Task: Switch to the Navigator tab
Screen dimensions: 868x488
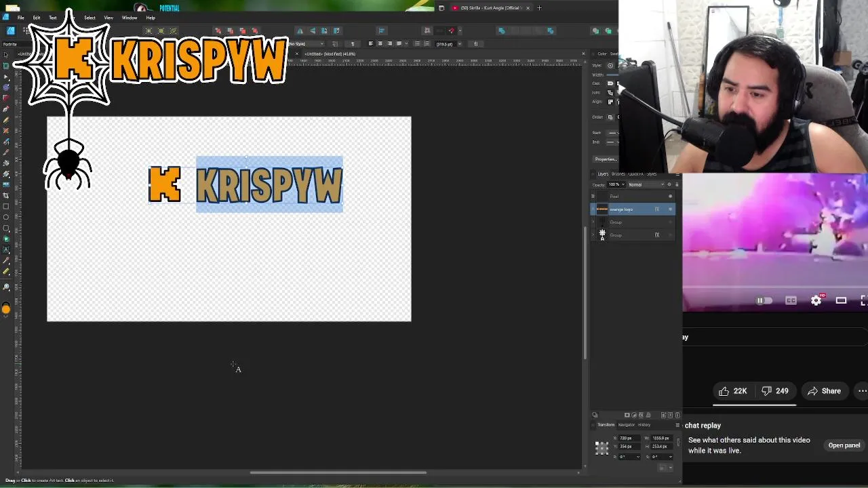Action: (626, 425)
